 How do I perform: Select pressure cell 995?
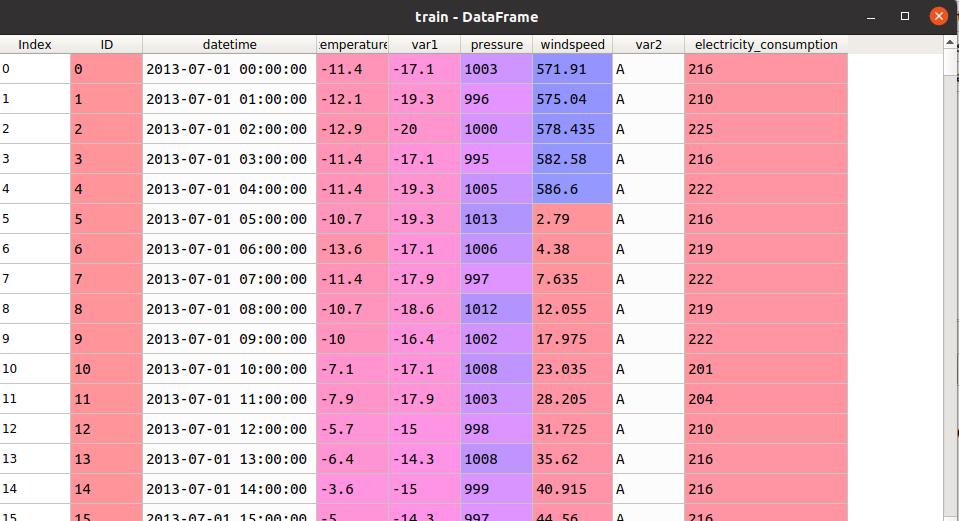click(497, 159)
